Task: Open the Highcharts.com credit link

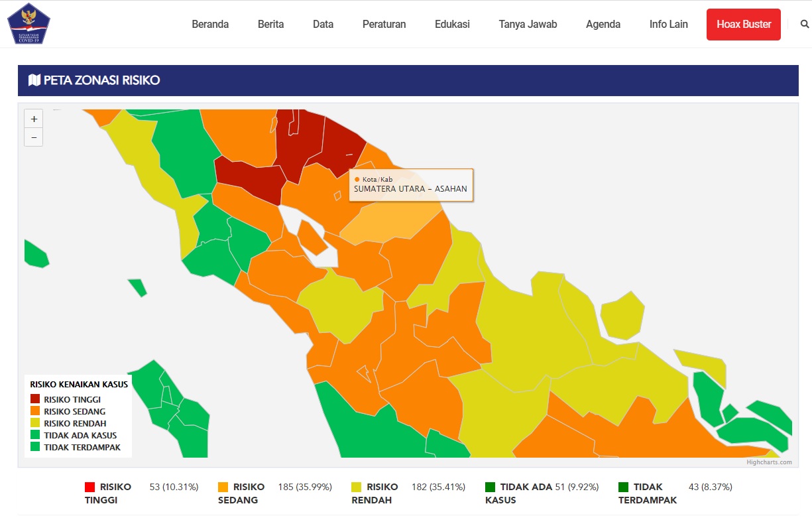Action: [x=769, y=462]
